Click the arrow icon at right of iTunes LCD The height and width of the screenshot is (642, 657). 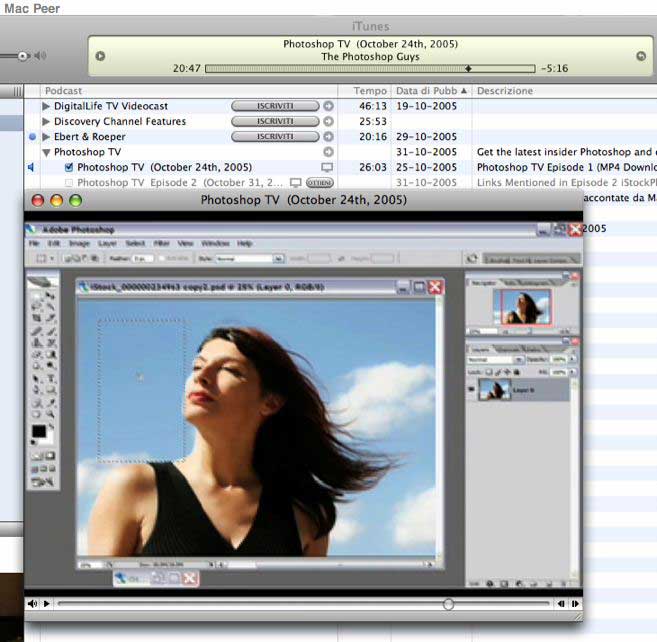641,56
